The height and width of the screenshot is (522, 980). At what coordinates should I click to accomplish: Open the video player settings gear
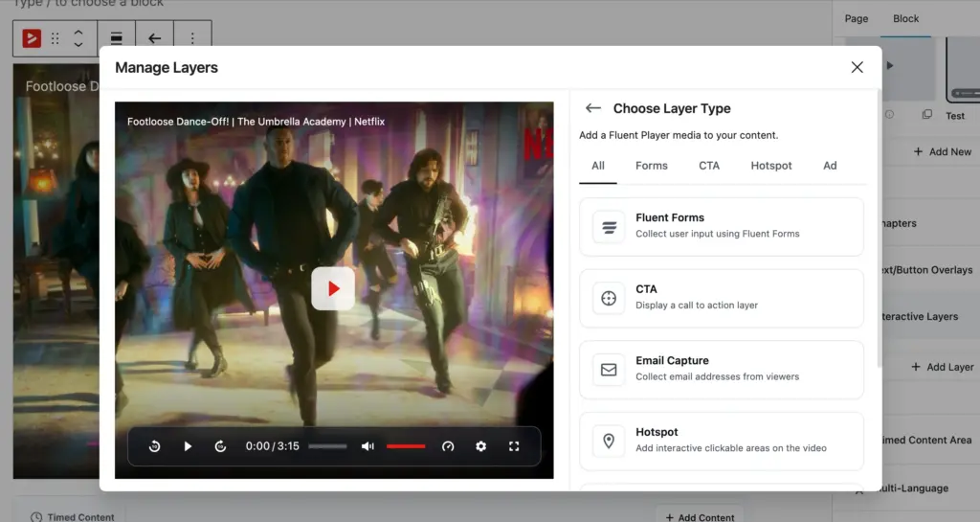point(480,445)
